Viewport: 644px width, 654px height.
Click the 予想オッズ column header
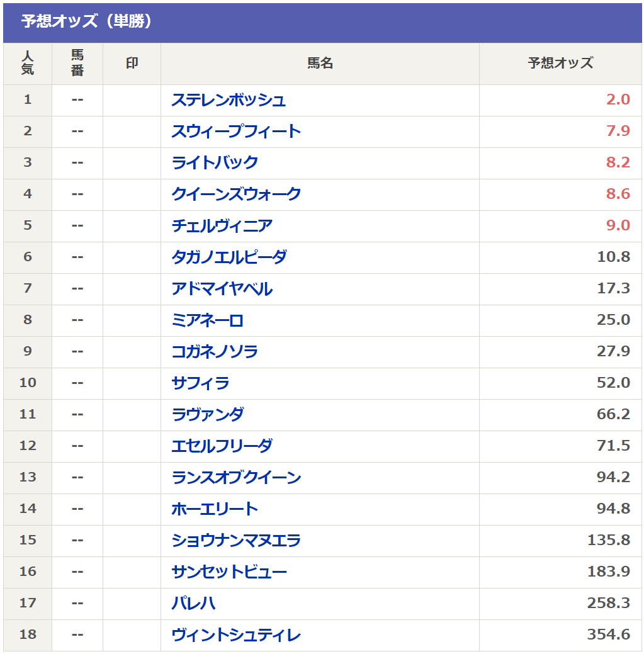560,64
